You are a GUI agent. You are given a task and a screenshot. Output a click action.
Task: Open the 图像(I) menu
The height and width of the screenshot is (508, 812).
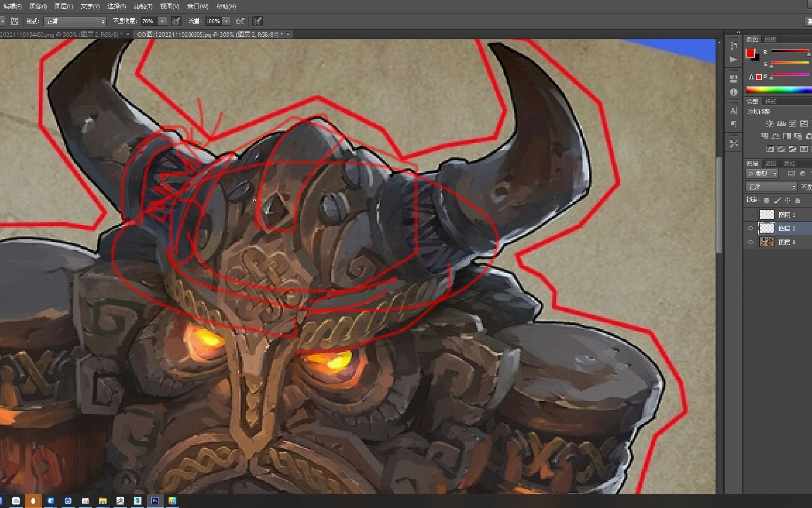click(x=38, y=6)
